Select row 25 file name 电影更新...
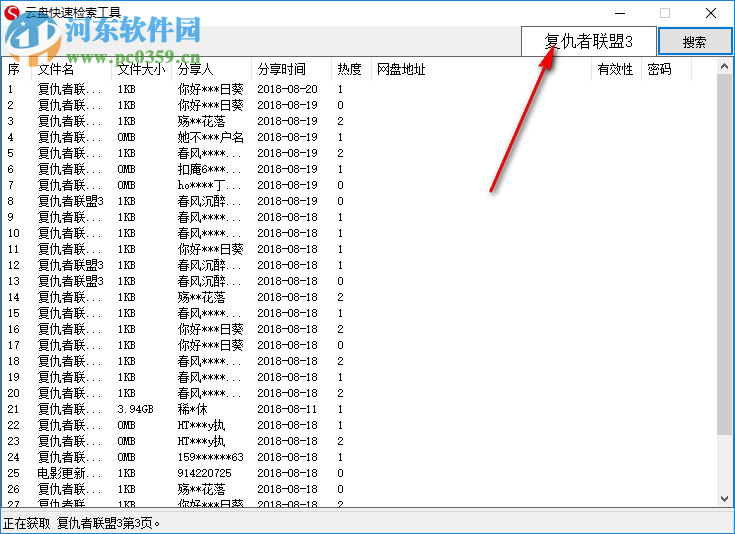 [x=69, y=473]
